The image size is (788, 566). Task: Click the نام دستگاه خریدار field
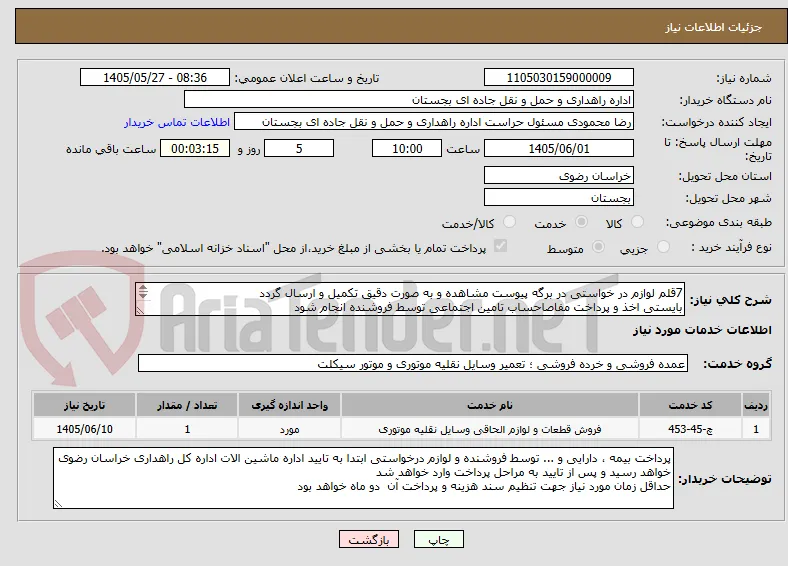(x=409, y=100)
